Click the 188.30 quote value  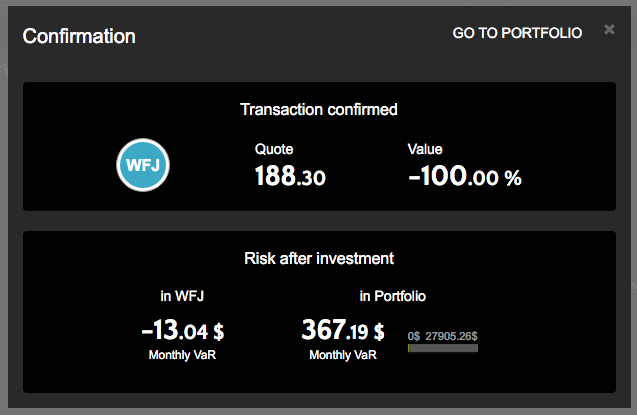(290, 177)
